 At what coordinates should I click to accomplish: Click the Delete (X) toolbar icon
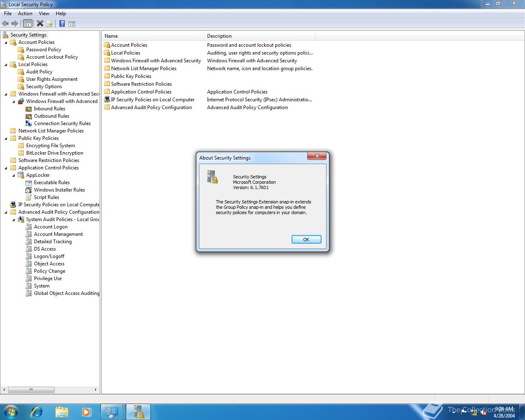point(40,24)
